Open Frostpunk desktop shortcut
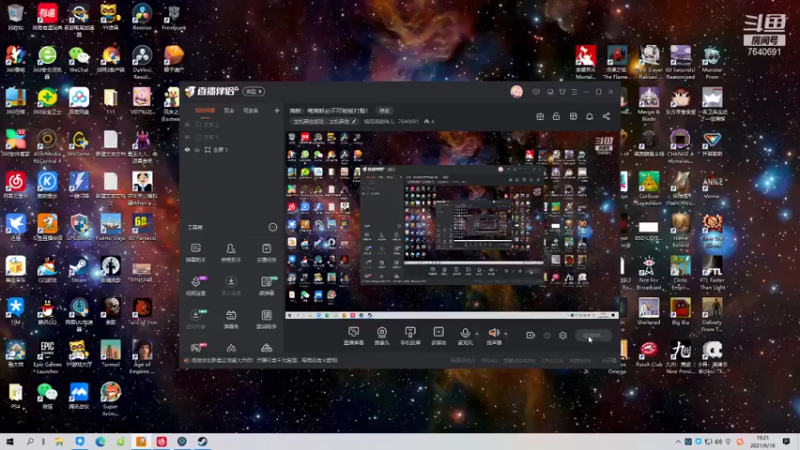The height and width of the screenshot is (450, 800). (173, 17)
